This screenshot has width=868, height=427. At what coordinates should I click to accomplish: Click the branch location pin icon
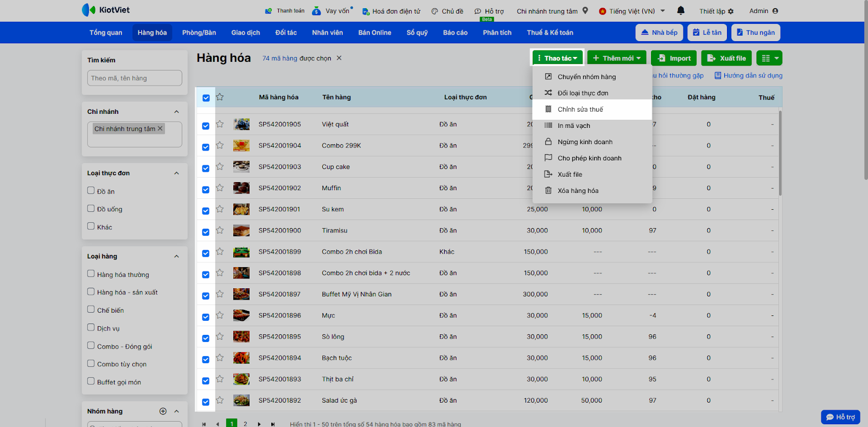585,10
